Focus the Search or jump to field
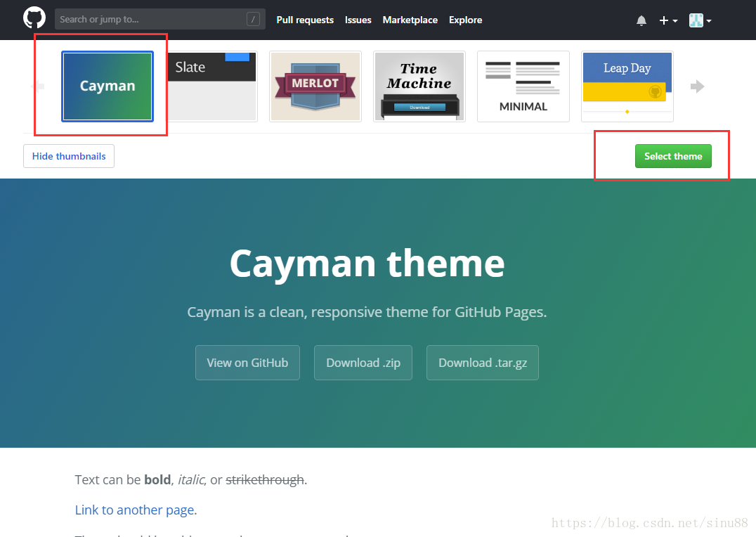Screen dimensions: 756x537 tap(160, 19)
